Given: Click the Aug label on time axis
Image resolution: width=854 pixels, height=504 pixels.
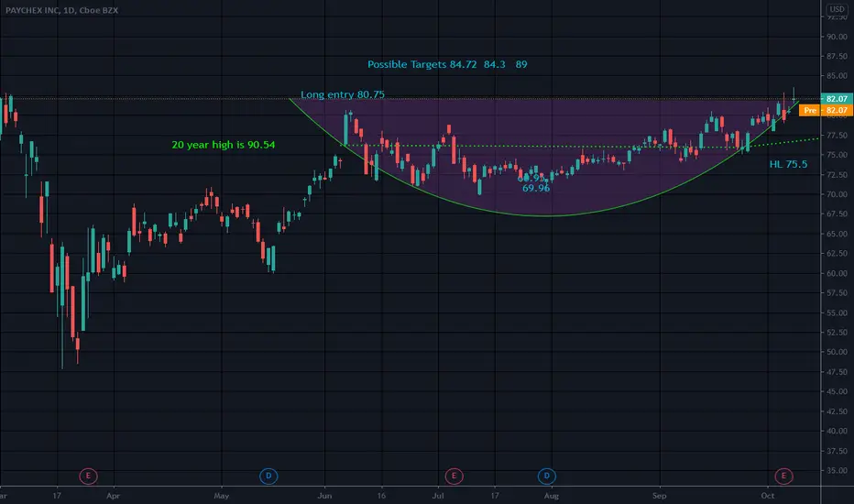Looking at the screenshot, I should click(x=552, y=496).
